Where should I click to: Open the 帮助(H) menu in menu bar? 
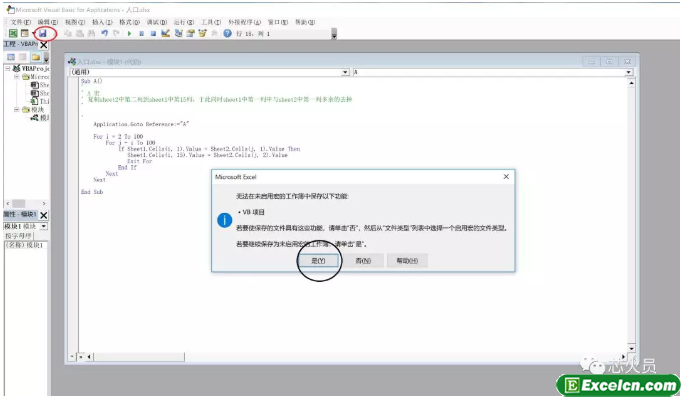tap(305, 22)
